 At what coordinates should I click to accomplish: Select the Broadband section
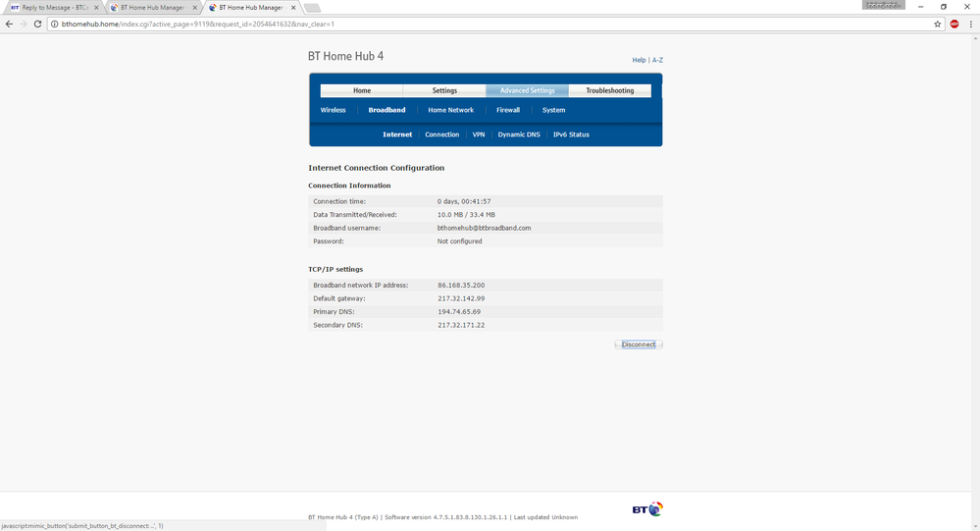pos(387,110)
